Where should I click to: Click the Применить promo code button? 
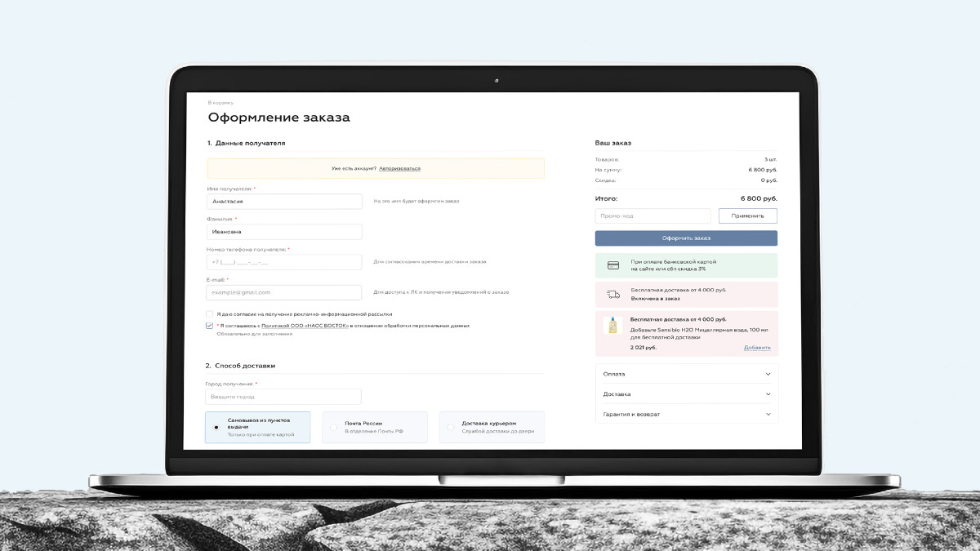[747, 216]
